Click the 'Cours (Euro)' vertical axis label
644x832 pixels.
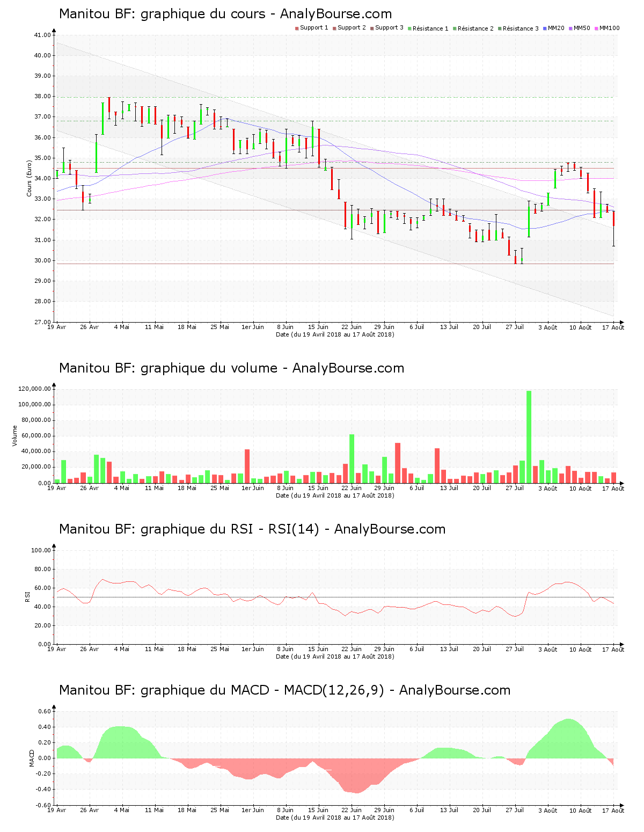pyautogui.click(x=30, y=178)
